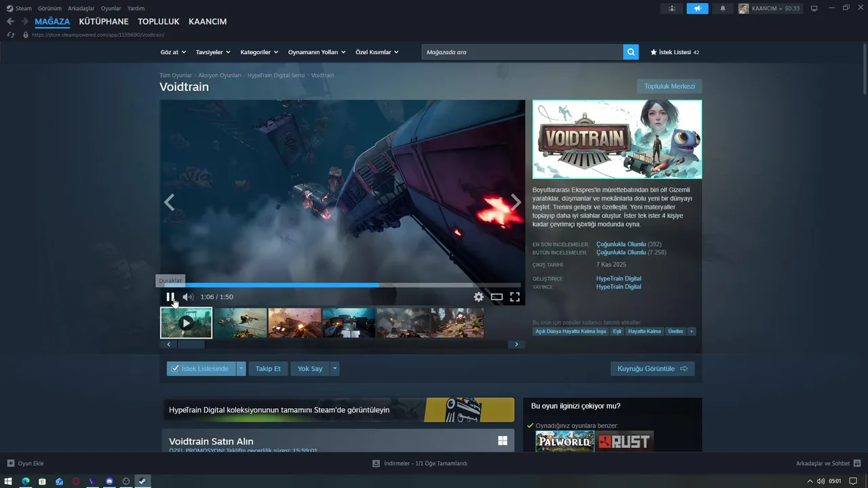Switch to the KÜTÜPHANE tab

tap(104, 22)
